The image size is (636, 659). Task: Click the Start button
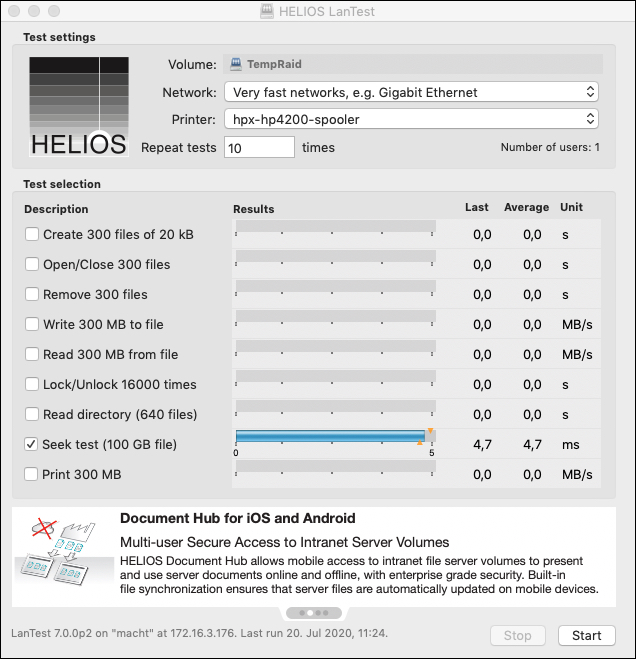tap(587, 635)
